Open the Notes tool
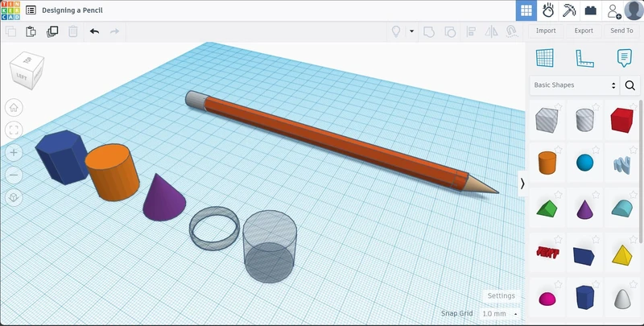The width and height of the screenshot is (644, 326). click(625, 58)
